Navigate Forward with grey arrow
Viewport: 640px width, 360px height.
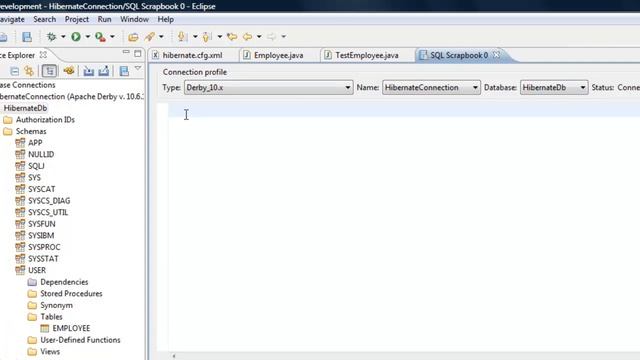pyautogui.click(x=271, y=37)
